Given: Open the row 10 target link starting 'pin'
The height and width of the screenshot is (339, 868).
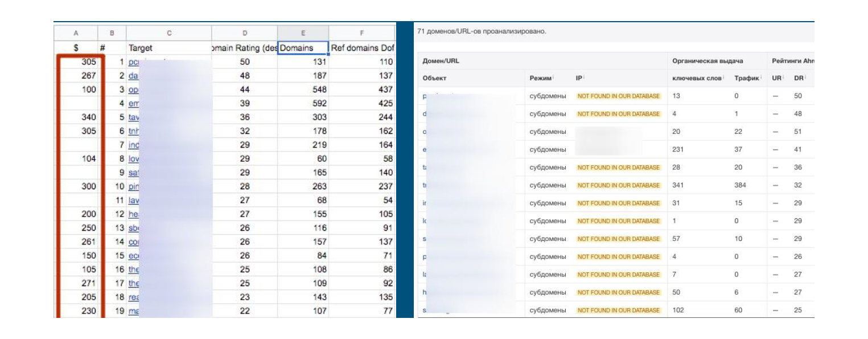Looking at the screenshot, I should pos(134,186).
